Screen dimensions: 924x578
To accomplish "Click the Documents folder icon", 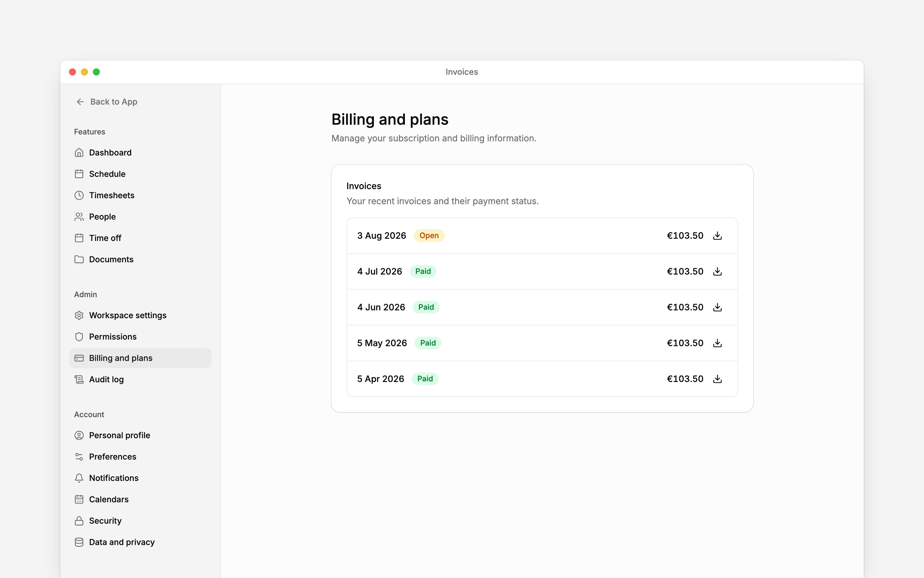I will point(79,259).
